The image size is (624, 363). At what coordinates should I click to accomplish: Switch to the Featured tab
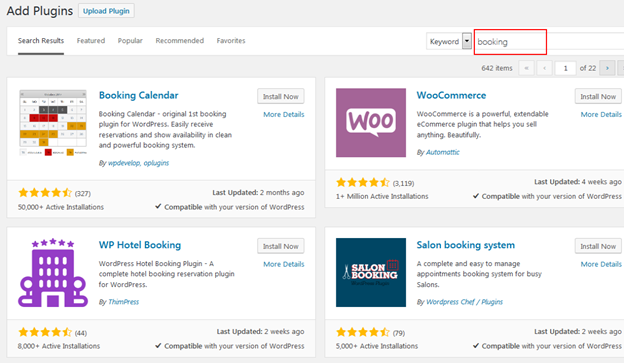click(x=91, y=41)
